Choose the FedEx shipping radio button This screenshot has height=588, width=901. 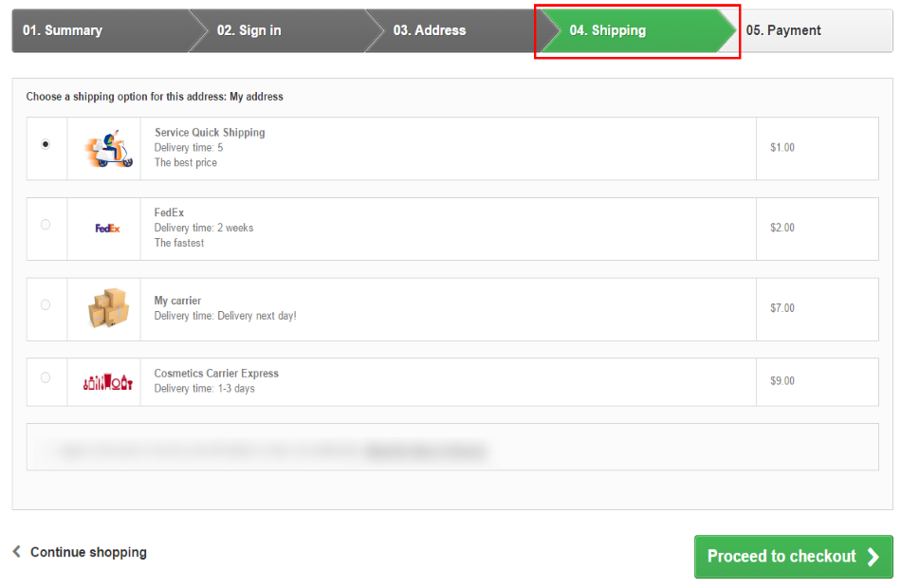(46, 225)
